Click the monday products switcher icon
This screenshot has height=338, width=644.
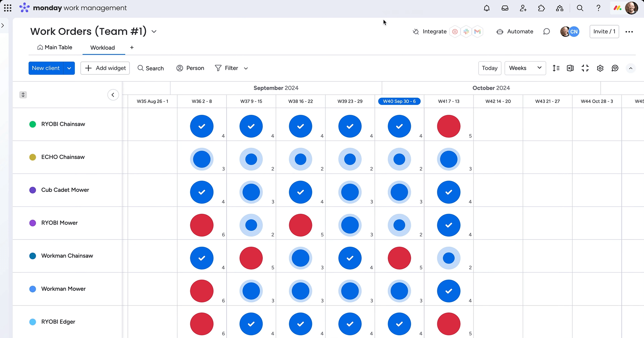tap(617, 8)
